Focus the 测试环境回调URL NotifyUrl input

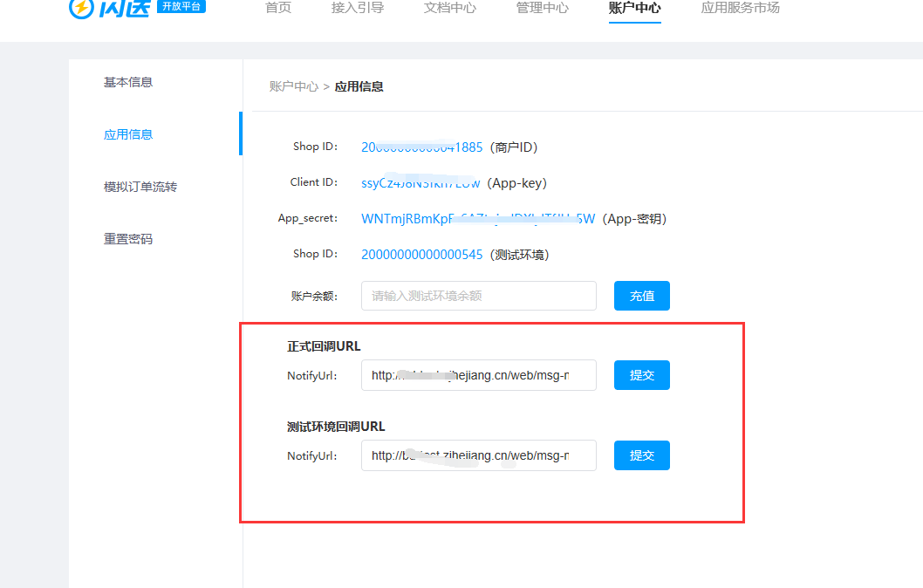click(478, 455)
